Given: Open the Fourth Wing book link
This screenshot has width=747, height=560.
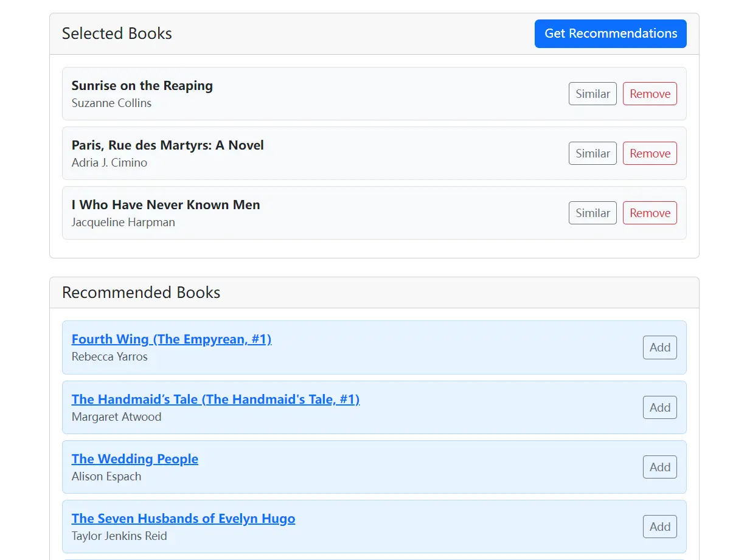Looking at the screenshot, I should [171, 339].
